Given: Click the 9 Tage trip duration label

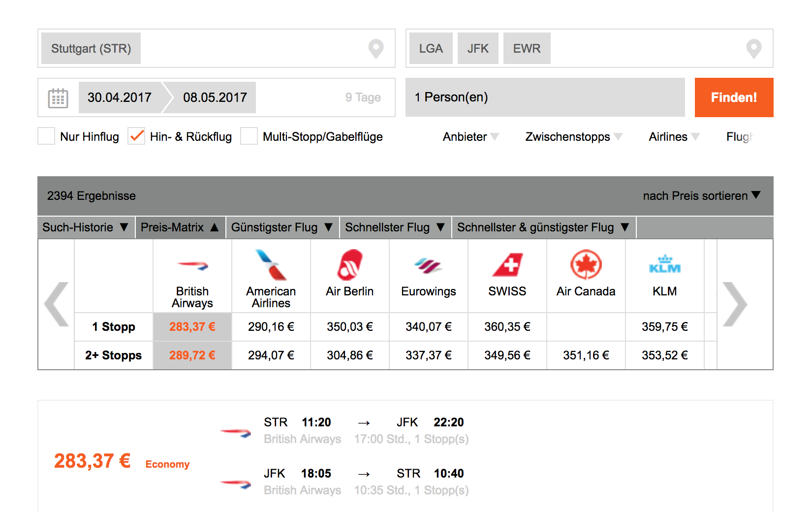Looking at the screenshot, I should point(363,97).
